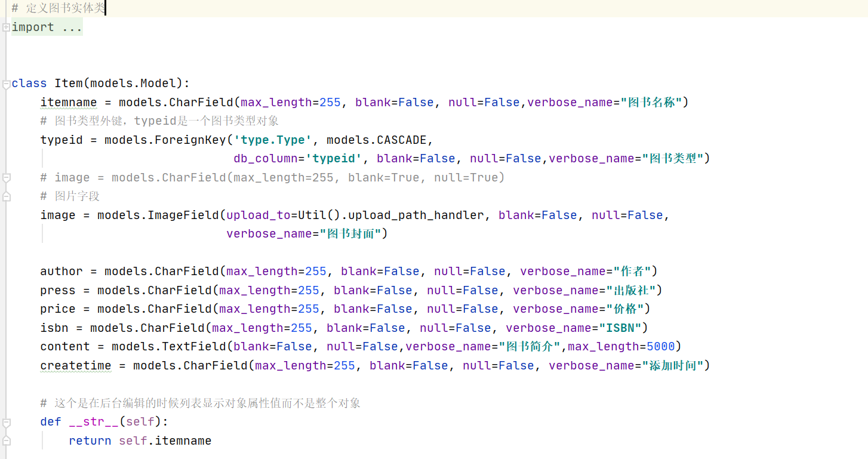The width and height of the screenshot is (868, 459).
Task: Click the 'content' variable
Action: pyautogui.click(x=65, y=347)
